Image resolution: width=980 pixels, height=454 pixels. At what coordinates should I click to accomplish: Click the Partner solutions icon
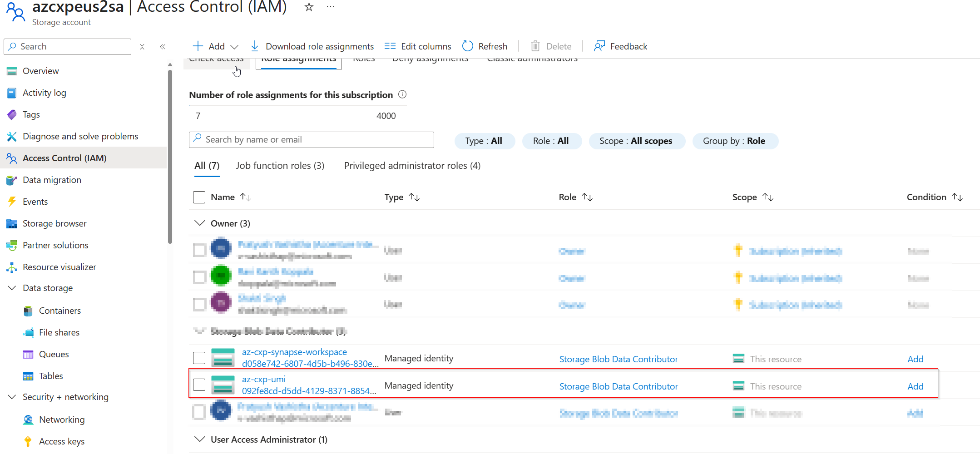pyautogui.click(x=12, y=246)
